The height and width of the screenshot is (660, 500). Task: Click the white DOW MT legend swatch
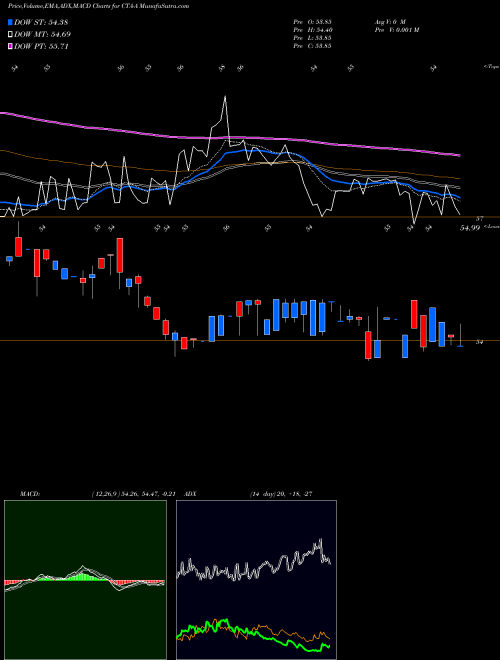[x=11, y=35]
